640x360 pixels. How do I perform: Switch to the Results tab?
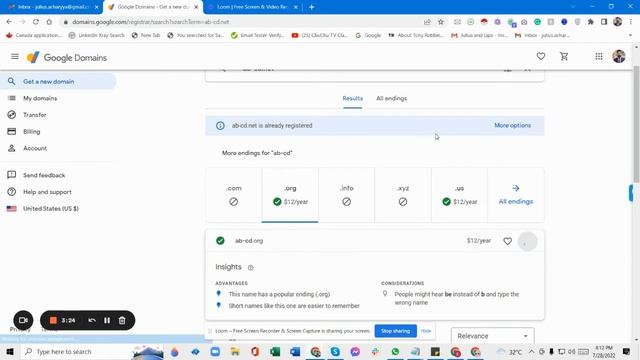(x=352, y=98)
